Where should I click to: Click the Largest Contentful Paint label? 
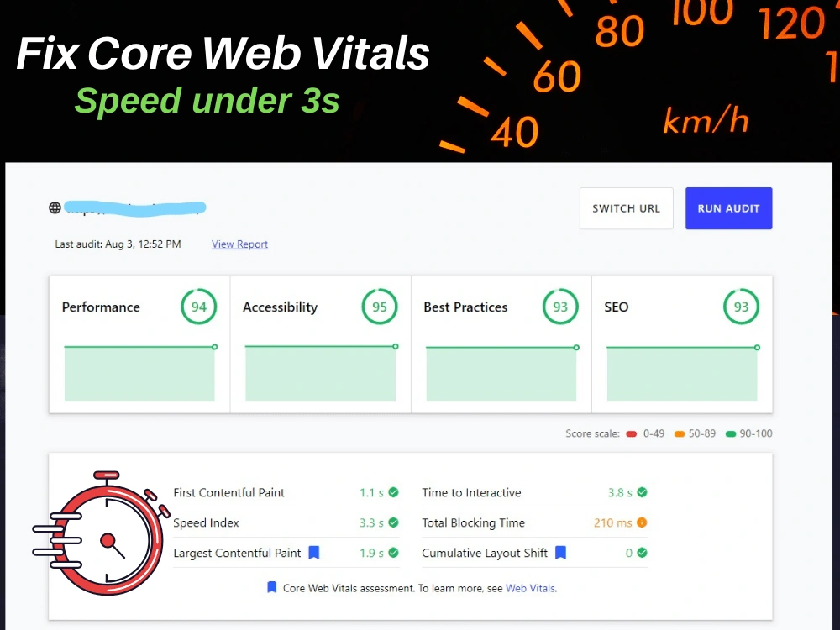(x=237, y=553)
